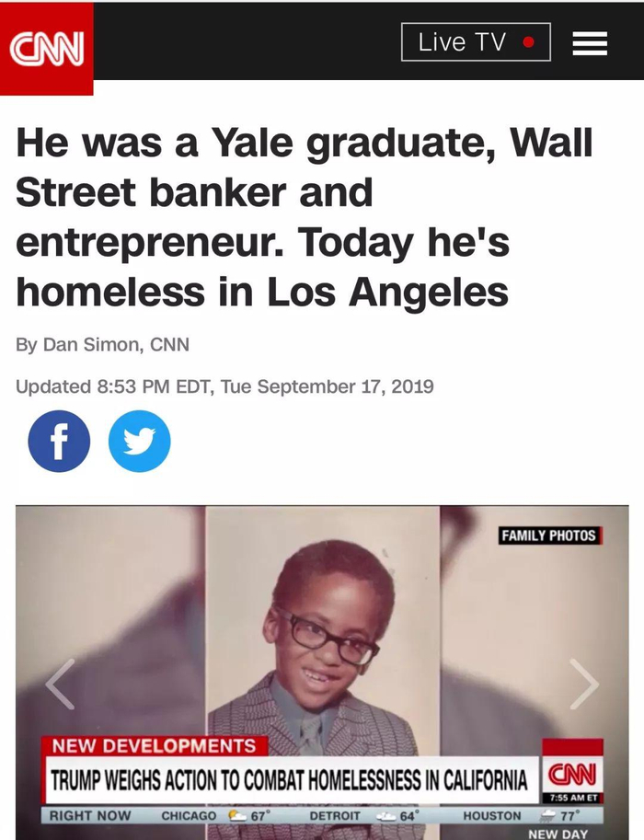This screenshot has height=840, width=644.
Task: Click the 7:55 AM ET time stamp
Action: (x=573, y=798)
